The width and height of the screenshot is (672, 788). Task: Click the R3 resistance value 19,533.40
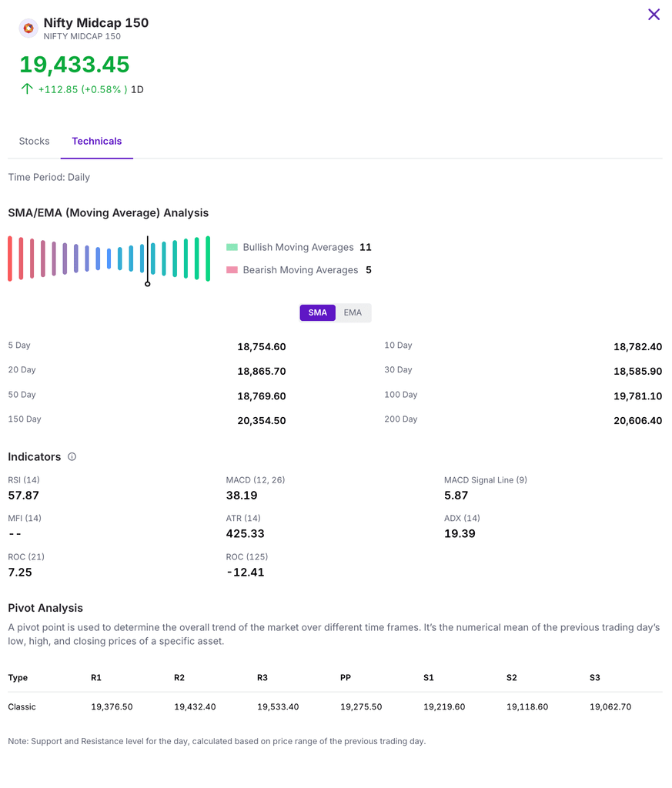pyautogui.click(x=278, y=706)
